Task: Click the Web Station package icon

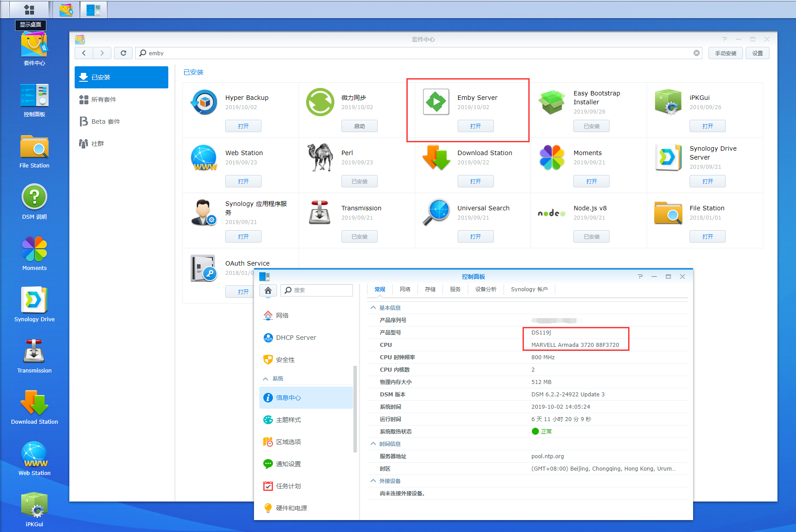Action: click(204, 157)
